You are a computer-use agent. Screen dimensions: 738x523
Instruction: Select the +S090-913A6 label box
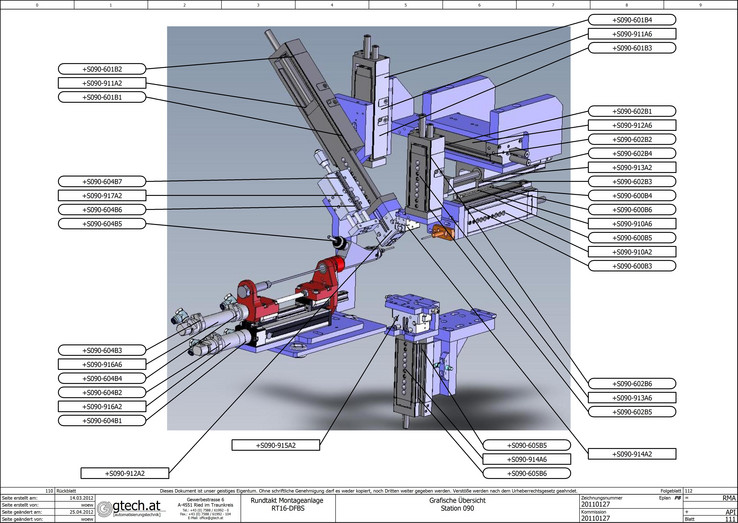(632, 398)
